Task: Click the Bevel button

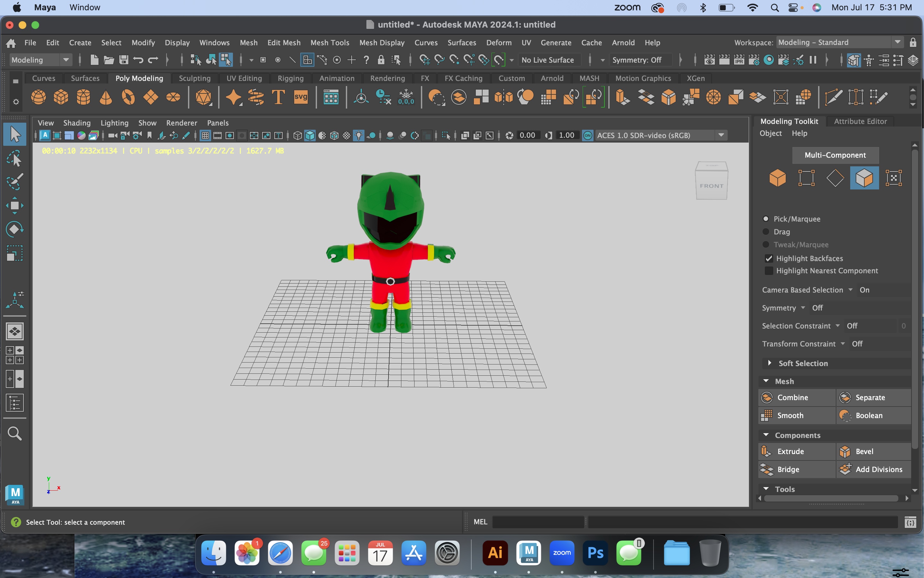Action: [874, 451]
